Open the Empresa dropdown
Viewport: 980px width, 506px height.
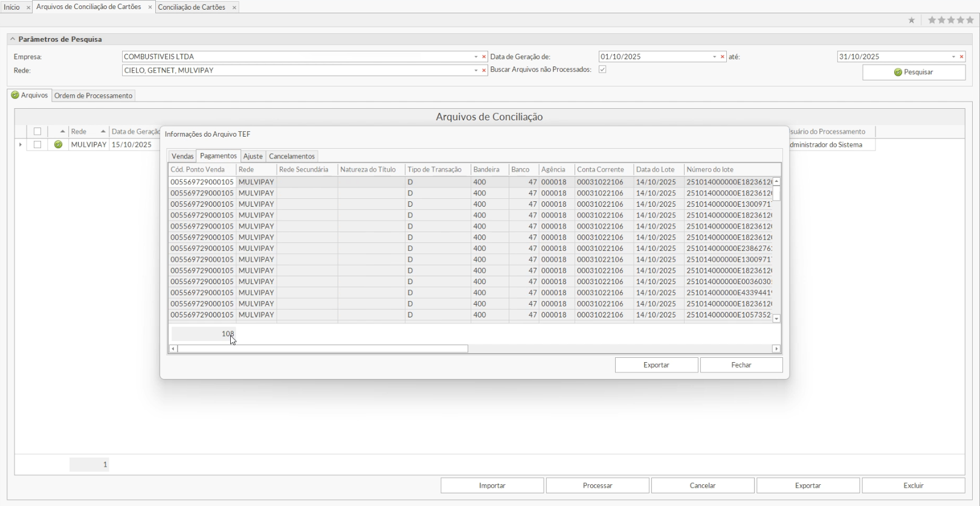[x=475, y=57]
